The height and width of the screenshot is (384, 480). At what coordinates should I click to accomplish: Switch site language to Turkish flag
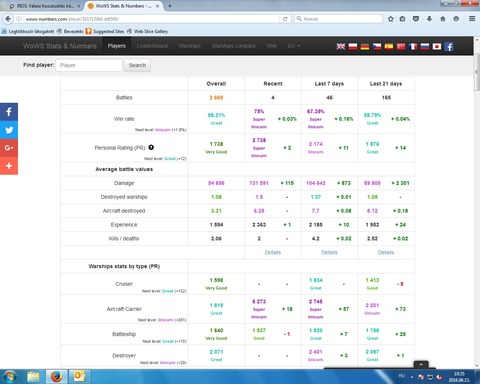401,46
